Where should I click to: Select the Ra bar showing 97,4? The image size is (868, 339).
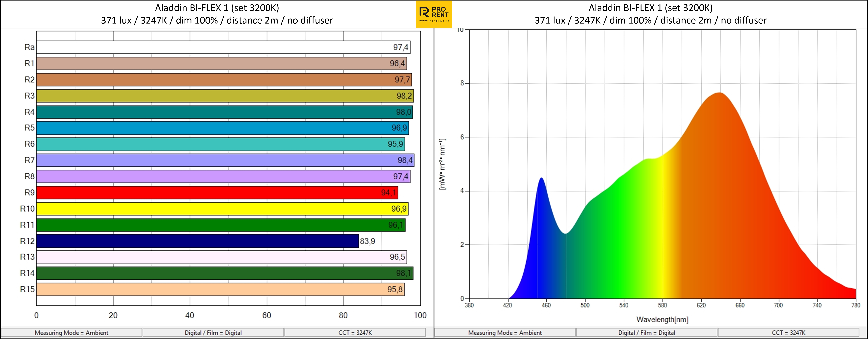[x=223, y=47]
